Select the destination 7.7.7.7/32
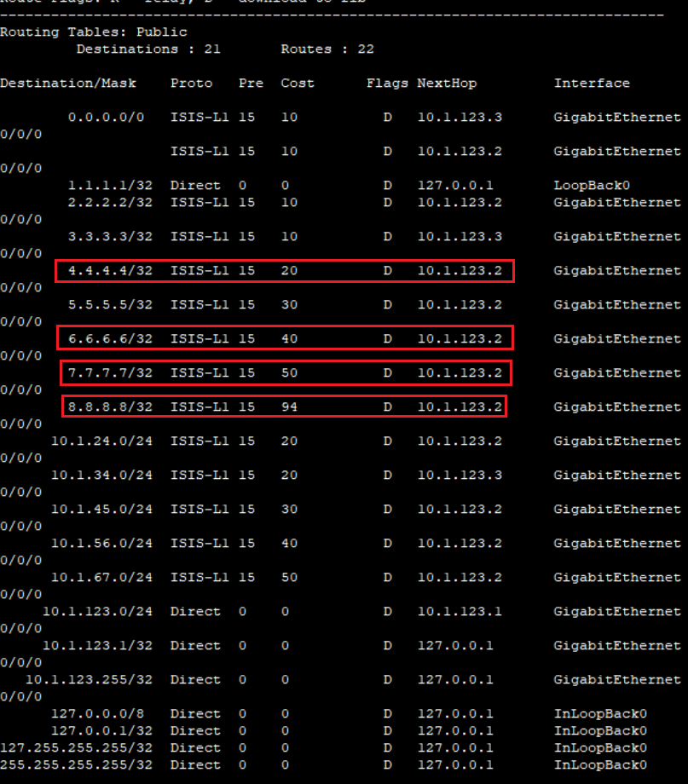The width and height of the screenshot is (688, 784). tap(110, 372)
